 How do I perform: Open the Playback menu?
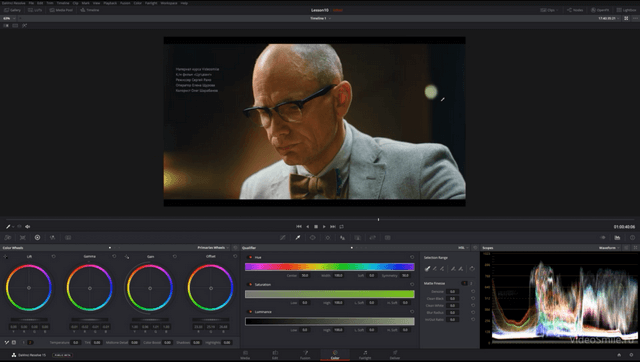pyautogui.click(x=110, y=3)
